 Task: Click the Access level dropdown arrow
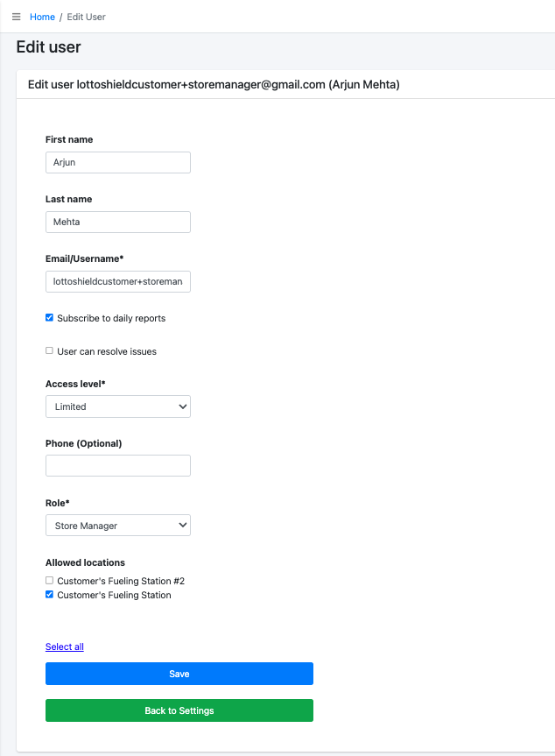(182, 406)
